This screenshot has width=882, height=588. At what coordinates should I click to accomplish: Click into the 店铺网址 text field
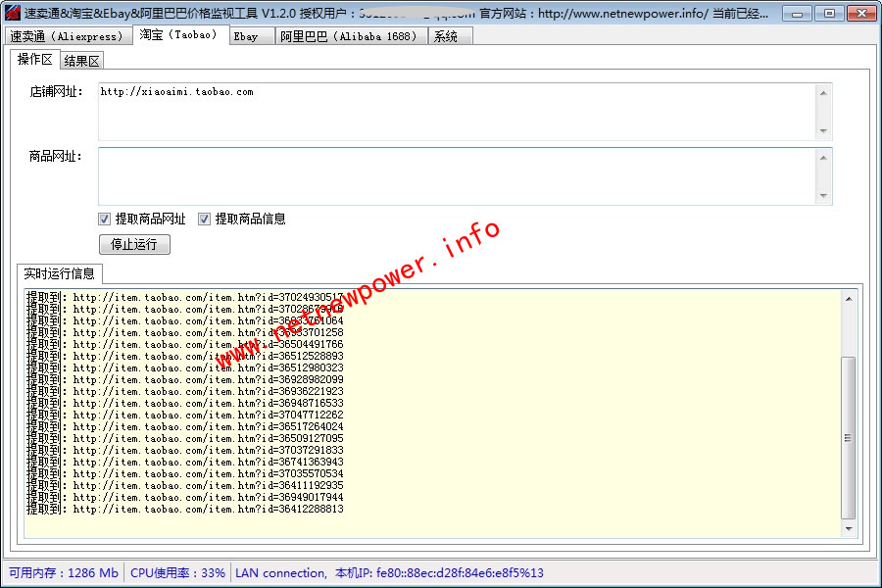click(x=456, y=112)
